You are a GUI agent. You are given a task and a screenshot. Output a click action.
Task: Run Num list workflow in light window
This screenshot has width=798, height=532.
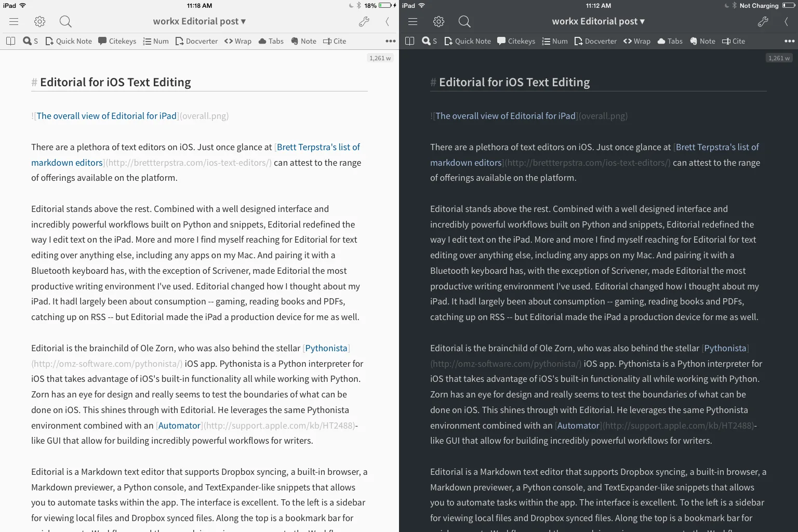(x=156, y=41)
